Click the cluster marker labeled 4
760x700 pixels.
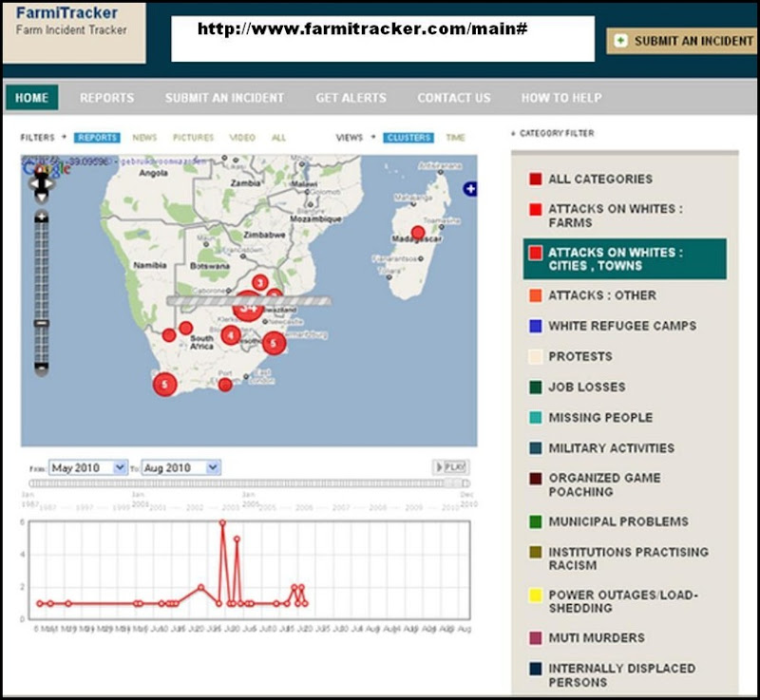tap(230, 334)
